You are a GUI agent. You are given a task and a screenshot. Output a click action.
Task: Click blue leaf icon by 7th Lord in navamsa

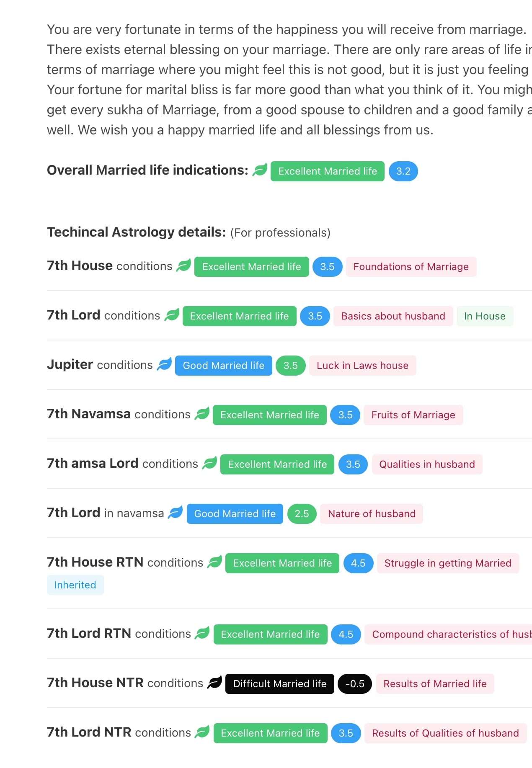tap(176, 513)
